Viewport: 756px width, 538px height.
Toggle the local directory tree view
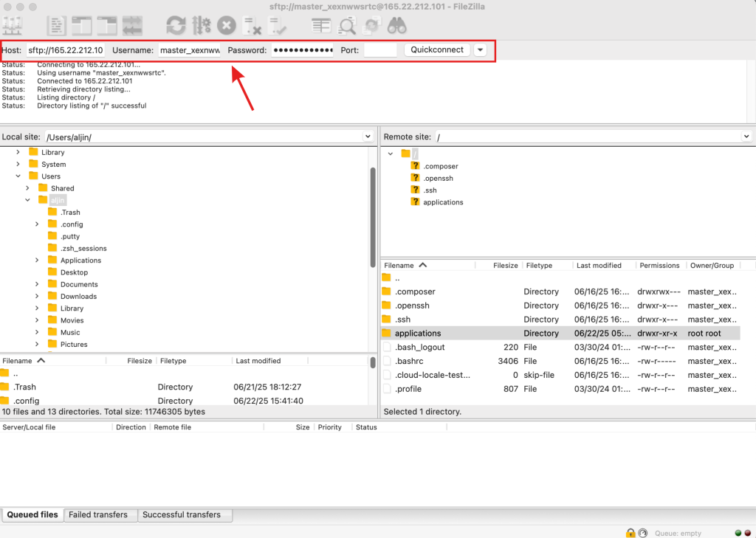click(x=82, y=26)
